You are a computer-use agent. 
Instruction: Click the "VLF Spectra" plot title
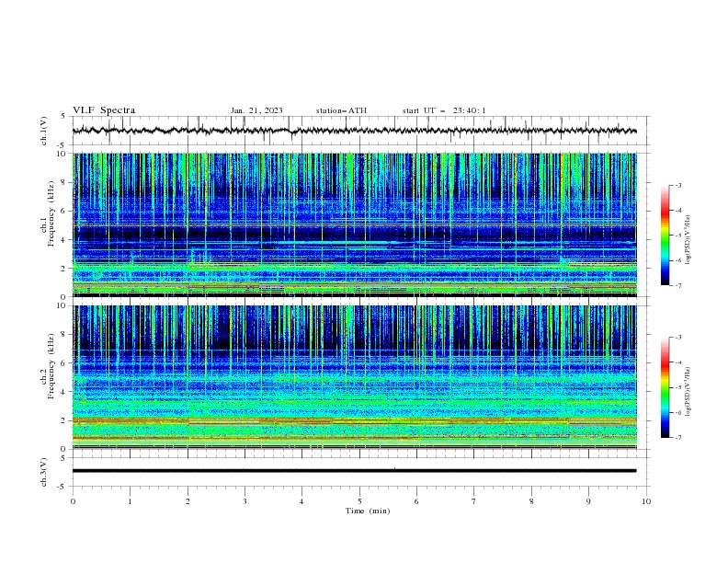104,110
